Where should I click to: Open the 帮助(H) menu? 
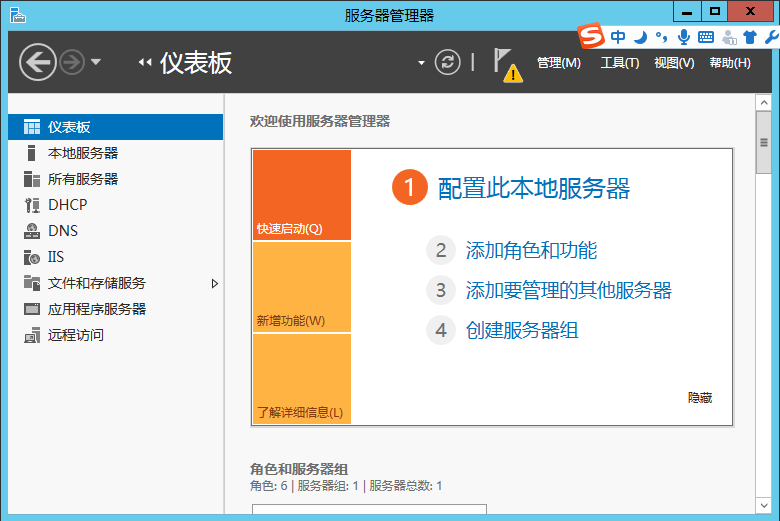click(x=730, y=63)
